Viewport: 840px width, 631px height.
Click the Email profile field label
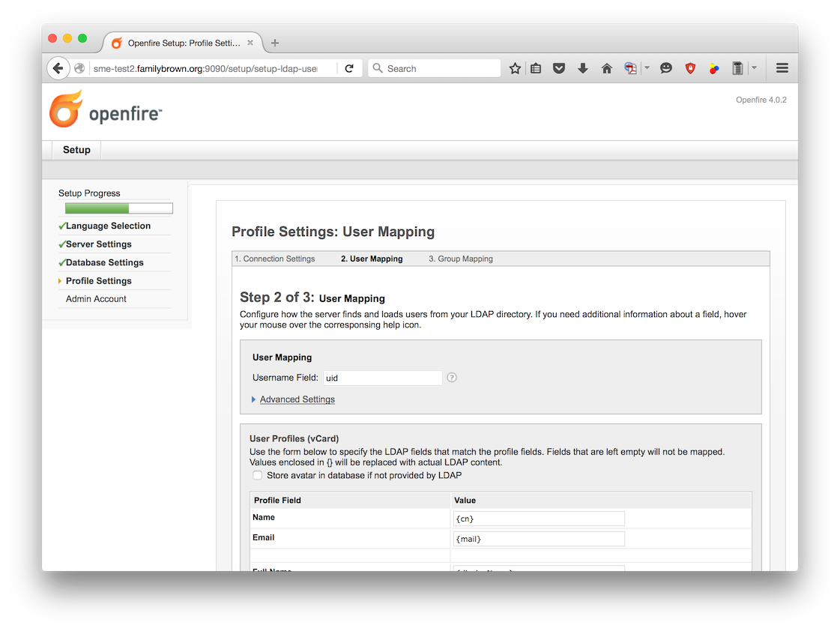(264, 538)
